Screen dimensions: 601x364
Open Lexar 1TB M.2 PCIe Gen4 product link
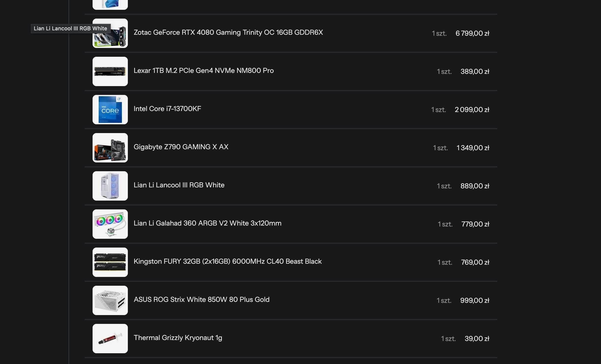click(204, 70)
